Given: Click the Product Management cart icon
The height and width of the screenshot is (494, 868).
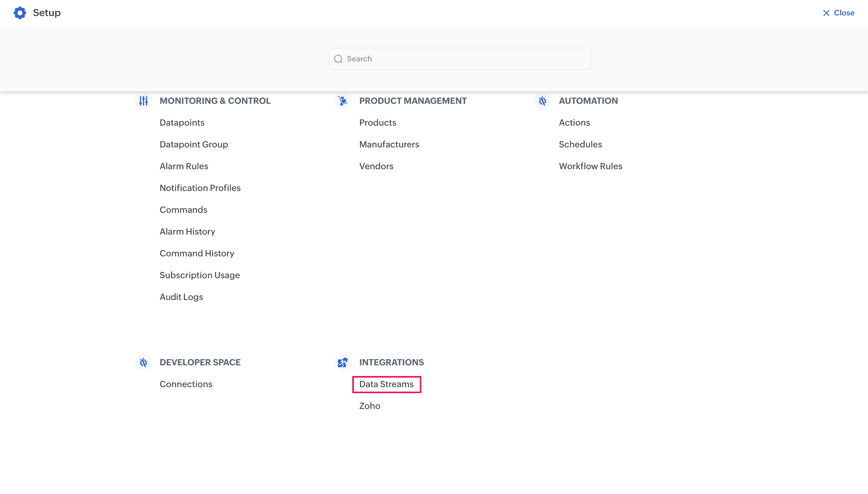Looking at the screenshot, I should pyautogui.click(x=343, y=101).
